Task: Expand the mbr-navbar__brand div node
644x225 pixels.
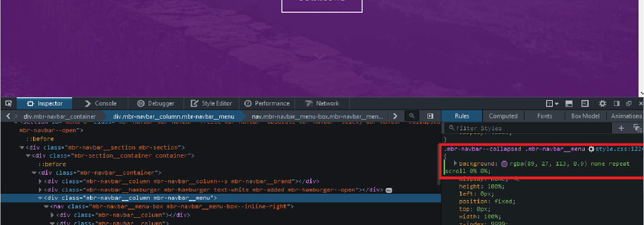Action: coord(40,181)
